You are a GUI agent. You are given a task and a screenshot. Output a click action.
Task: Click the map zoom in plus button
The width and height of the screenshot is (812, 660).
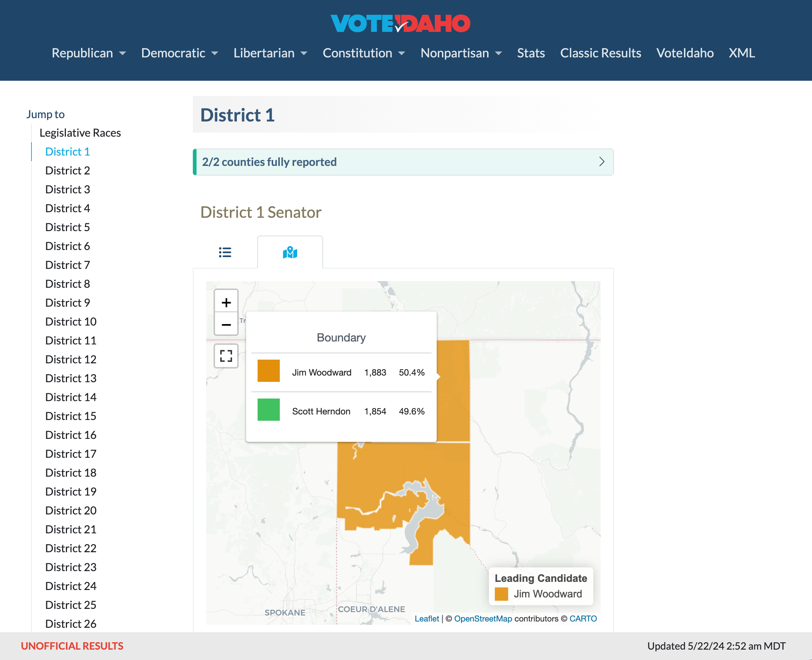(226, 302)
